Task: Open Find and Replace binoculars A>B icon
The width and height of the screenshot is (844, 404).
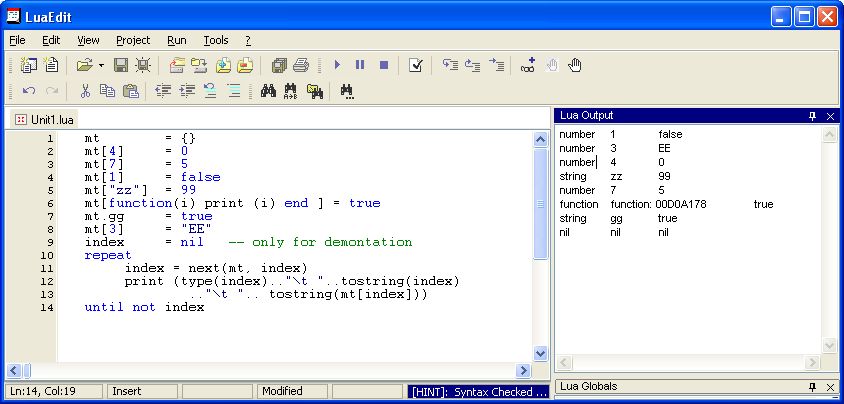Action: tap(291, 91)
